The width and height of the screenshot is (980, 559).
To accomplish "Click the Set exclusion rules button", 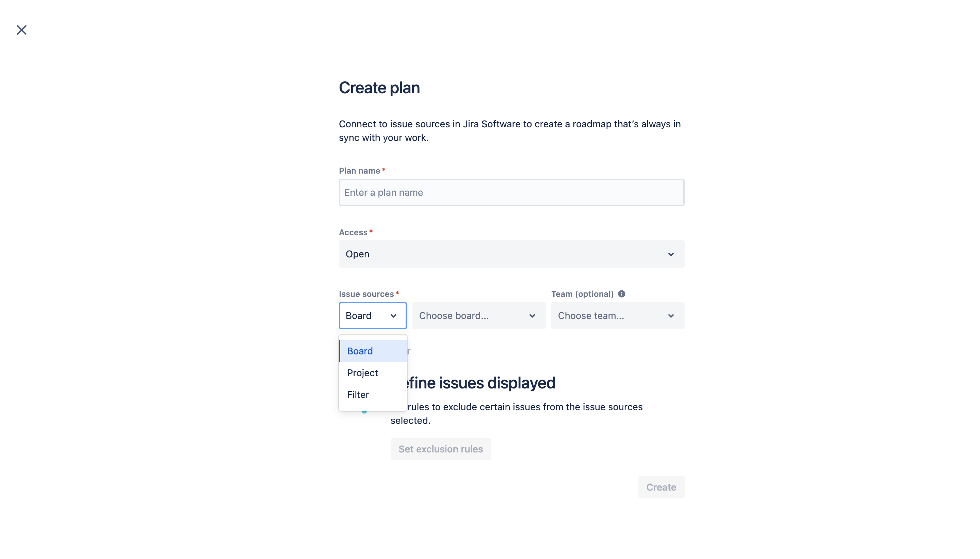I will (441, 449).
